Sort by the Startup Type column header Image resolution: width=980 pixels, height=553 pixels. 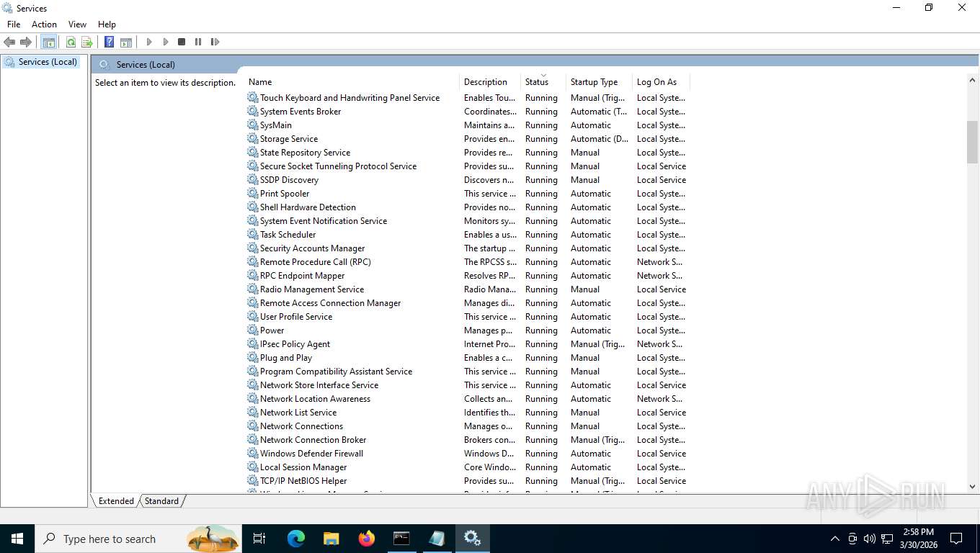click(599, 82)
